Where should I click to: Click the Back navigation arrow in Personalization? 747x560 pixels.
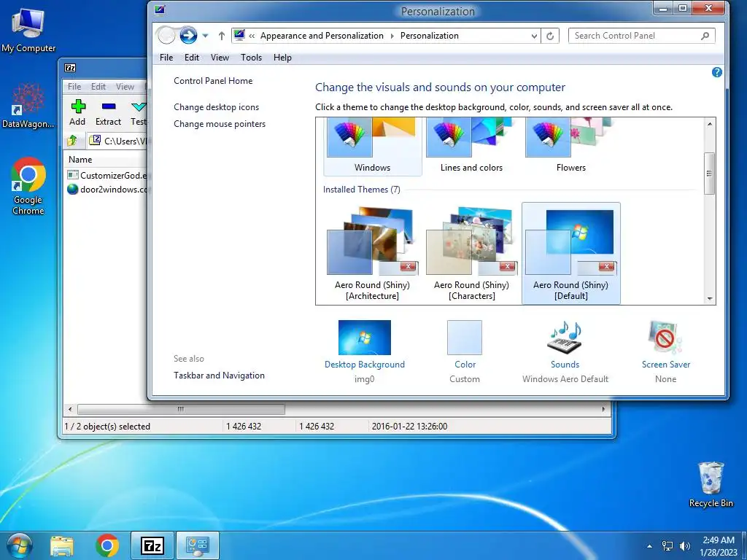166,35
